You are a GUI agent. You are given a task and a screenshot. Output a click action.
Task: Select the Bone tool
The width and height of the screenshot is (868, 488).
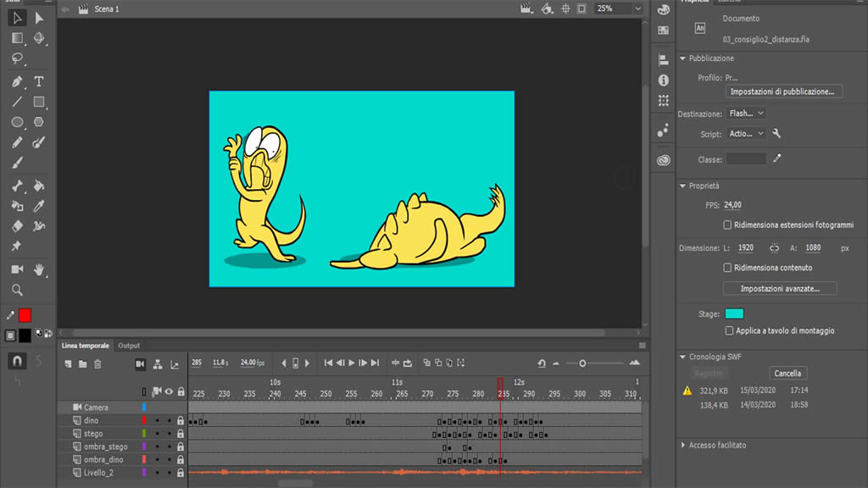point(17,186)
